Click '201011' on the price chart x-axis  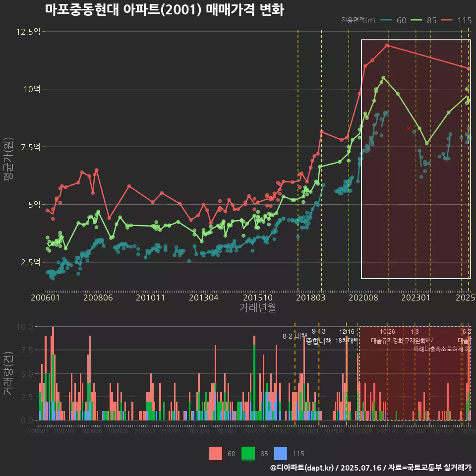pyautogui.click(x=151, y=297)
